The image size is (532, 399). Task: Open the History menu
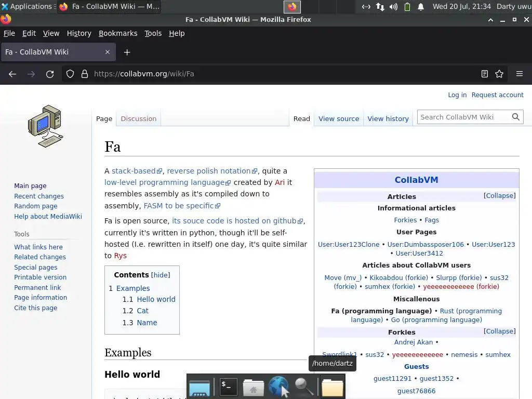point(79,33)
